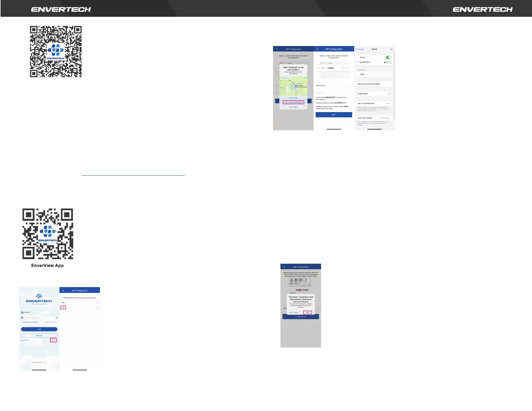Toggle password visibility eye icon
The image size is (532, 411).
coord(56,318)
